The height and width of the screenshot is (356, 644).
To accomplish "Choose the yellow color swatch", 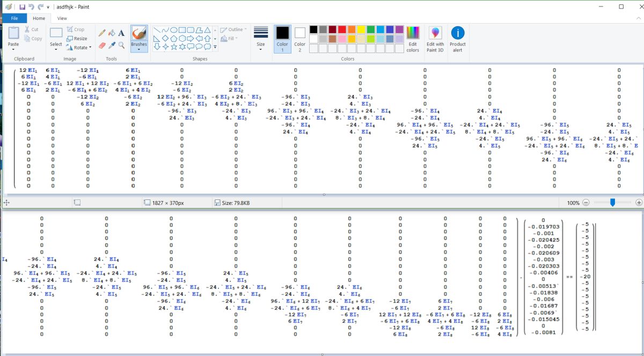I will tap(362, 29).
